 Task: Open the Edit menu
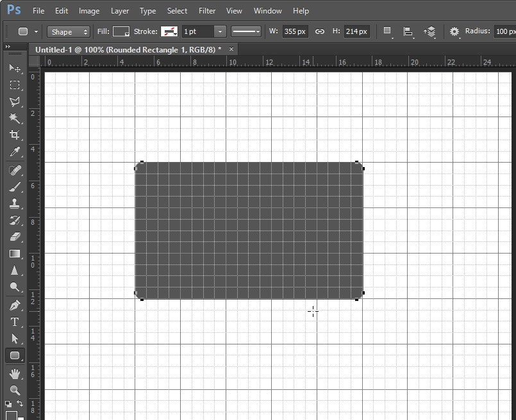pyautogui.click(x=62, y=11)
